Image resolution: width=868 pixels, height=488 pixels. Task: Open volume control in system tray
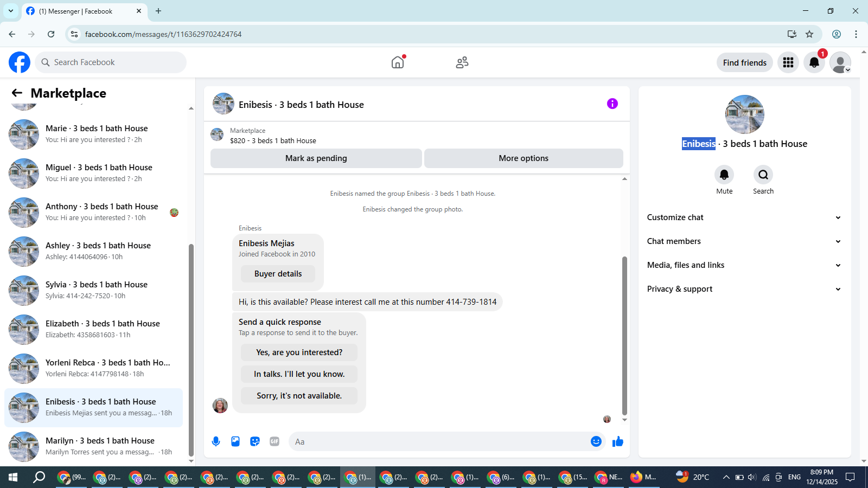[x=752, y=477]
